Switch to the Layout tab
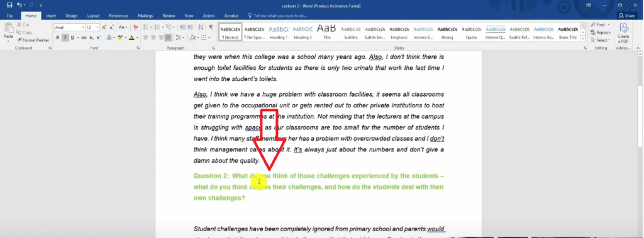This screenshot has width=644, height=238. (93, 16)
